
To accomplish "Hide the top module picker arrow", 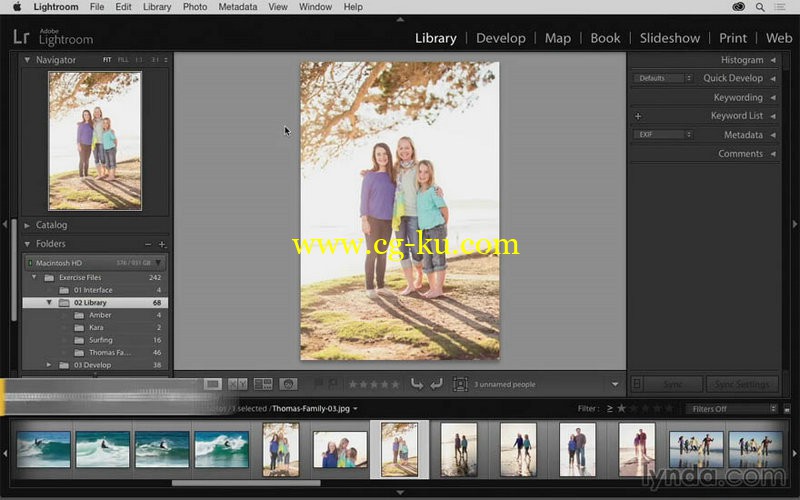I will [400, 19].
